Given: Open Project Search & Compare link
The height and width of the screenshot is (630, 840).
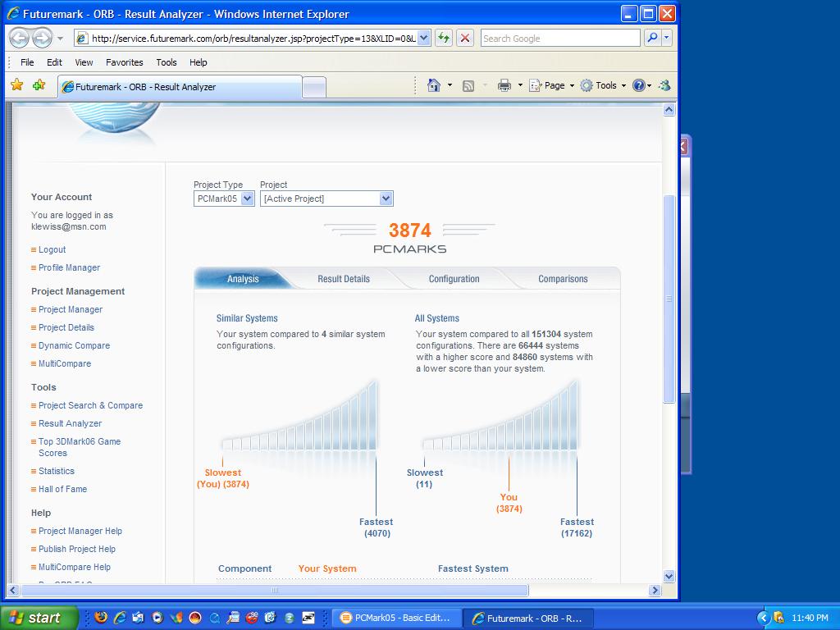Looking at the screenshot, I should pyautogui.click(x=90, y=405).
